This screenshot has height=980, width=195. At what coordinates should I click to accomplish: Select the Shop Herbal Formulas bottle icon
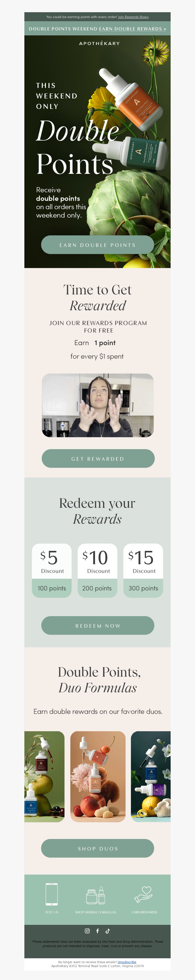[95, 895]
